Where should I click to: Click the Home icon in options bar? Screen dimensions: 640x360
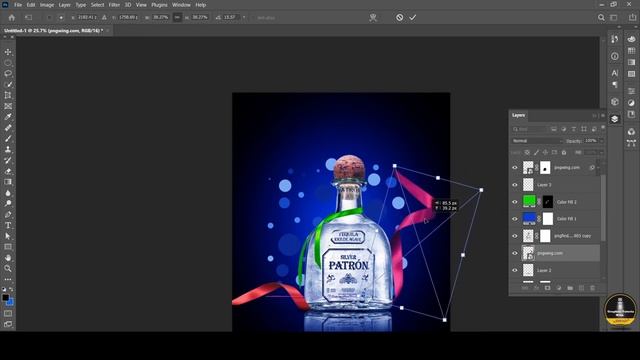pyautogui.click(x=12, y=18)
